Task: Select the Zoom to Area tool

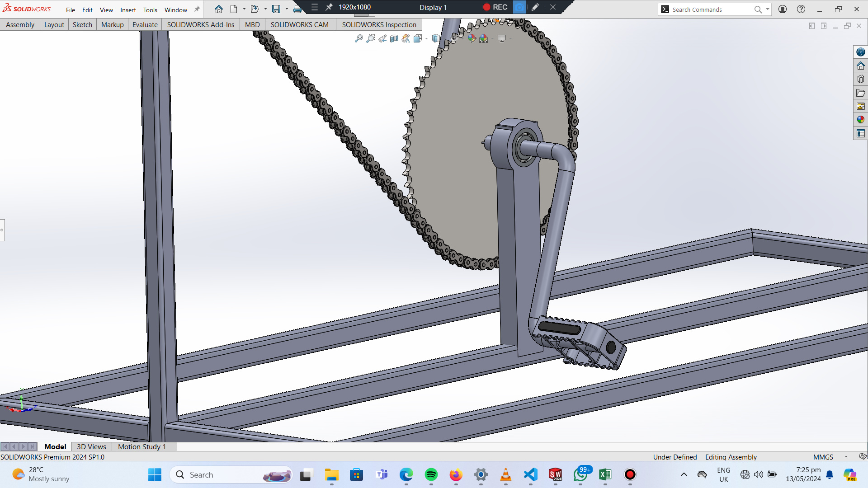Action: pos(371,39)
